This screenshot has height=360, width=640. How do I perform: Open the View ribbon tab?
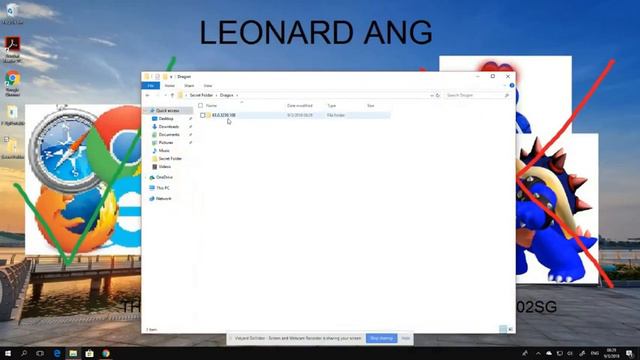pyautogui.click(x=208, y=86)
